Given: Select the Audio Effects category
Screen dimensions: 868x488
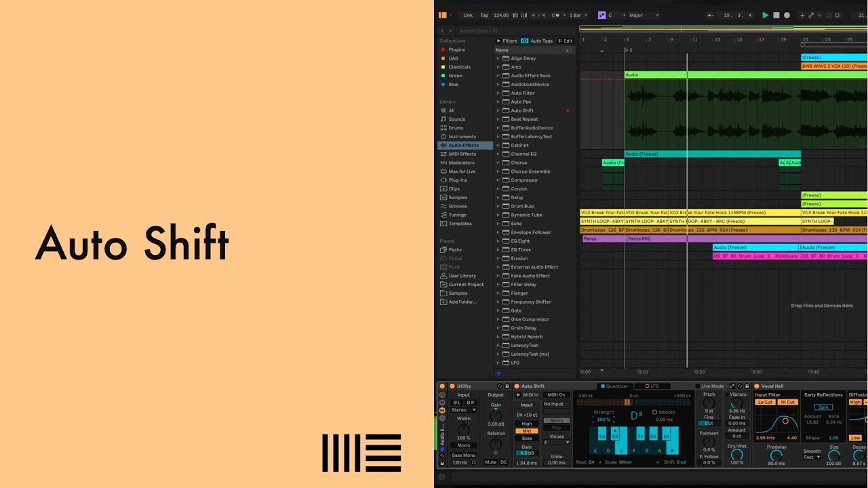Looking at the screenshot, I should (x=465, y=145).
